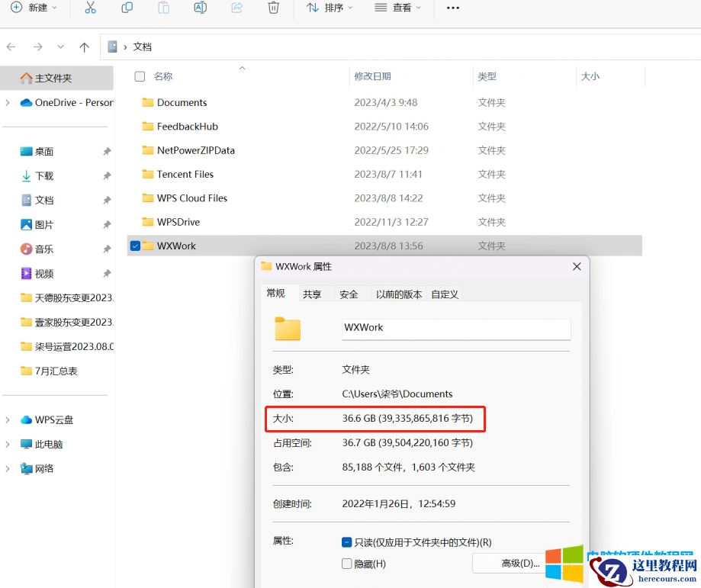This screenshot has width=701, height=588.
Task: Select the Delete trash icon
Action: (274, 8)
